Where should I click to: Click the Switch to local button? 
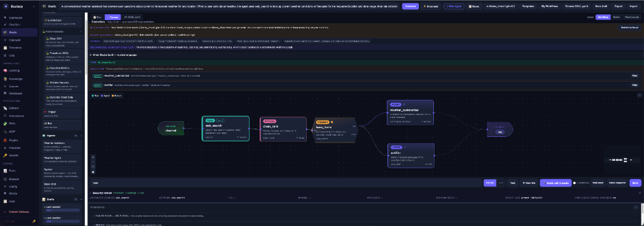(630, 27)
